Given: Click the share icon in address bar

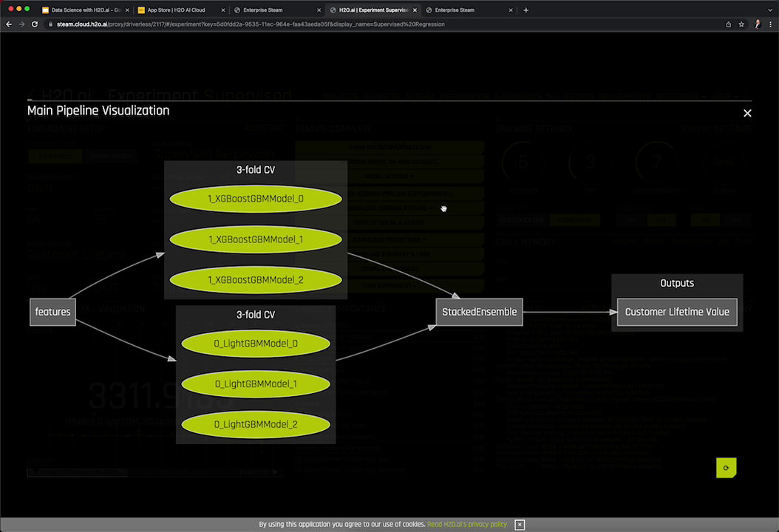Looking at the screenshot, I should click(x=728, y=24).
